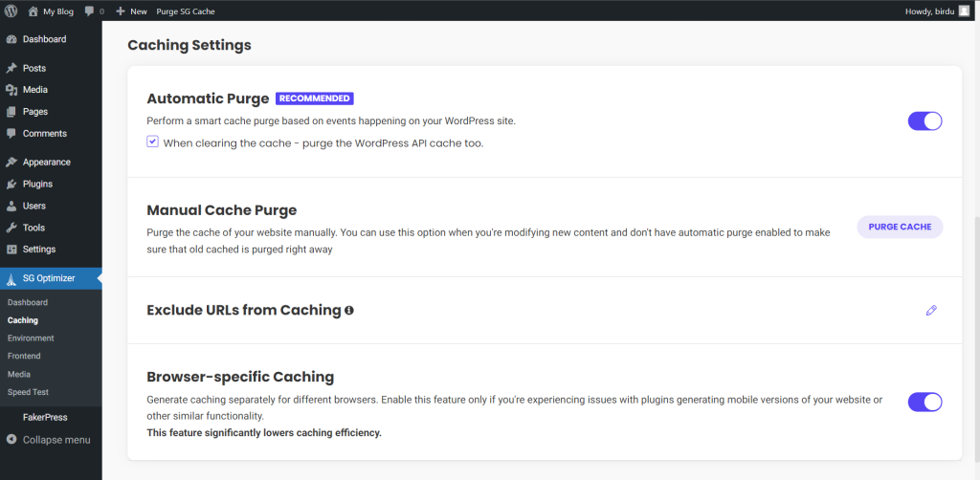This screenshot has height=480, width=980.
Task: Click the Manual Cache Purge heading
Action: coord(222,210)
